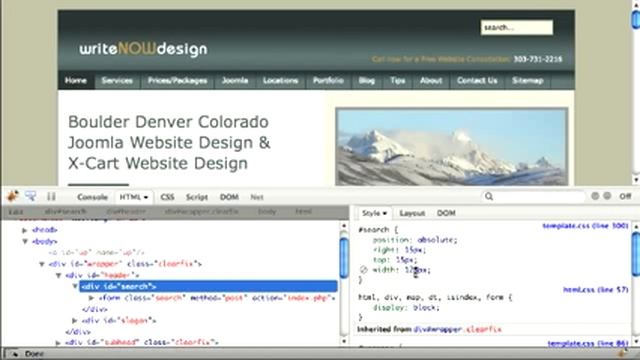Switch to the CSS panel tab
Viewport: 640px width, 360px height.
[167, 197]
